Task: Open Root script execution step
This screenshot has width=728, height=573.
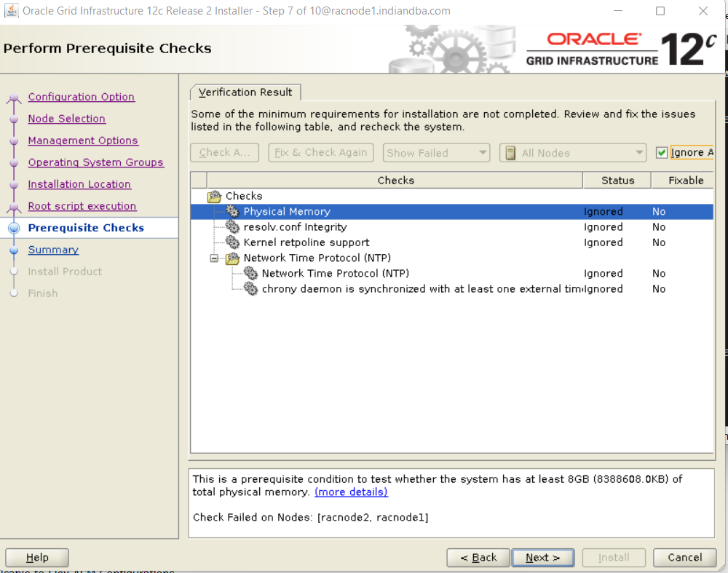Action: (82, 206)
